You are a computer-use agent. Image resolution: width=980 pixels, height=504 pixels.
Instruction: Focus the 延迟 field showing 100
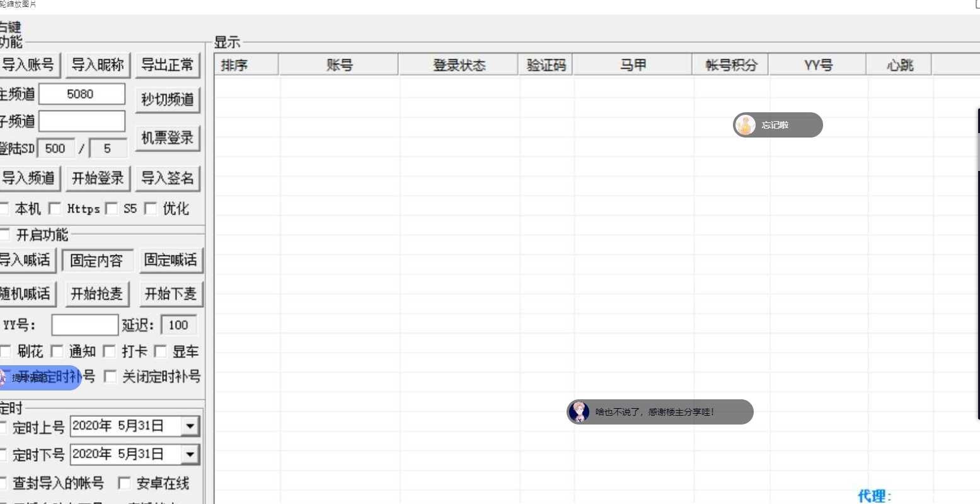(x=179, y=325)
